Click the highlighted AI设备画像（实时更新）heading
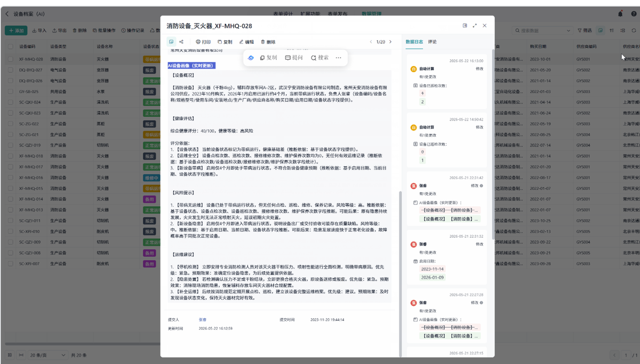This screenshot has height=364, width=640. [191, 66]
